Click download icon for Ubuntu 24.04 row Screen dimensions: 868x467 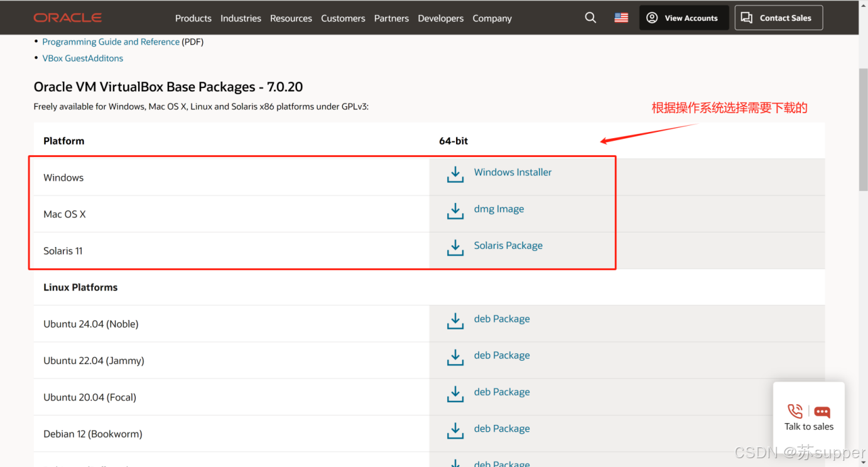455,321
